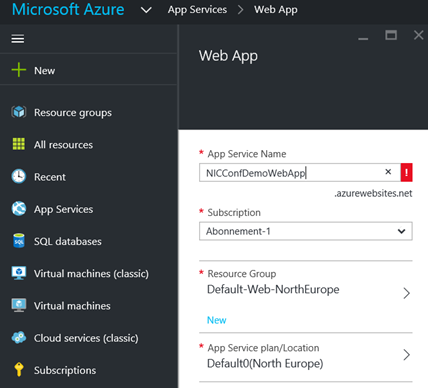The image size is (428, 388).
Task: Click the green plus New icon
Action: (x=19, y=70)
